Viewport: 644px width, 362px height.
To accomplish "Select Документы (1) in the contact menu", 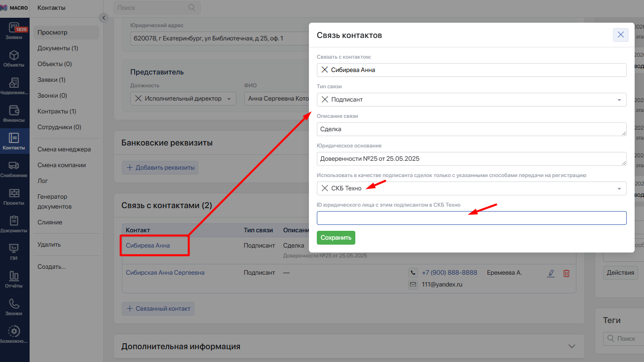I will click(x=58, y=48).
